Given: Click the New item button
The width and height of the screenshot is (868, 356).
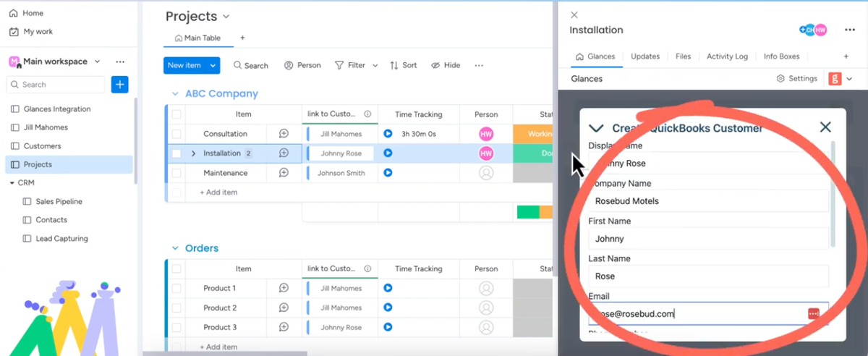Looking at the screenshot, I should point(184,65).
